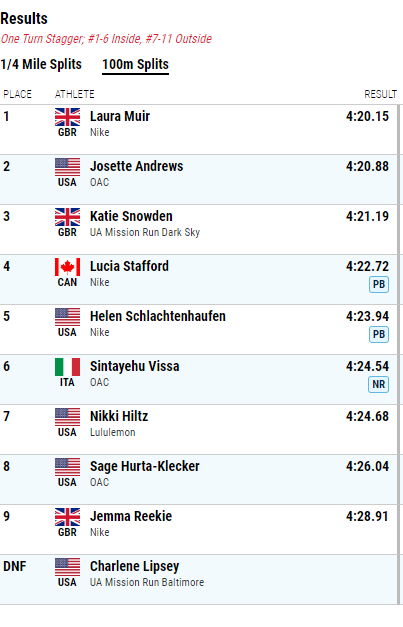Screen dimensions: 403x627
Task: Open Nikki Hiltz's athlete name link
Action: point(119,416)
